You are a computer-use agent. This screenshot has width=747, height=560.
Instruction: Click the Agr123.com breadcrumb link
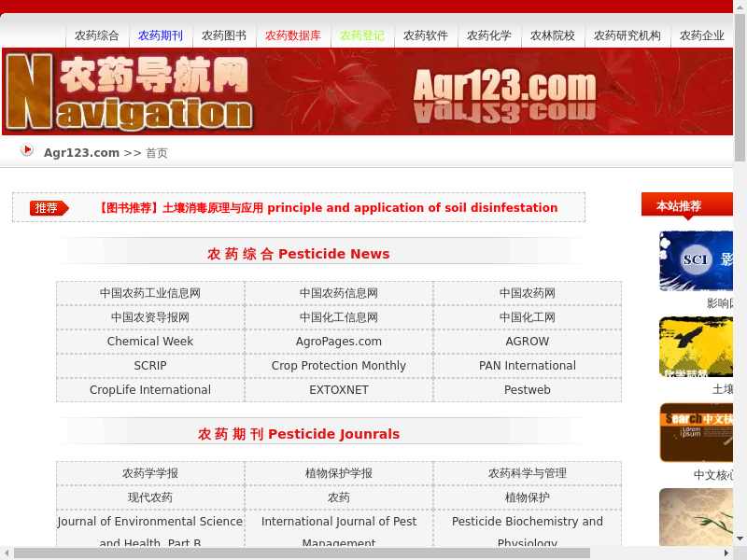tap(81, 153)
